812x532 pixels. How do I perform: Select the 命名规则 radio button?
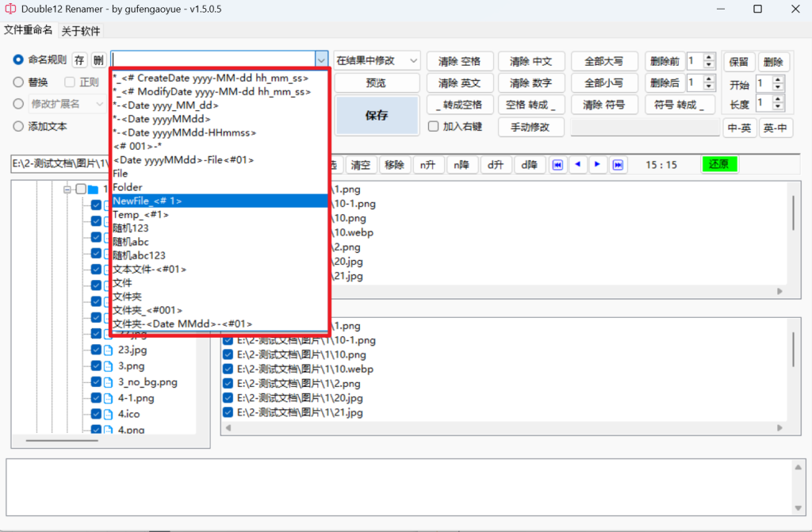click(x=18, y=60)
